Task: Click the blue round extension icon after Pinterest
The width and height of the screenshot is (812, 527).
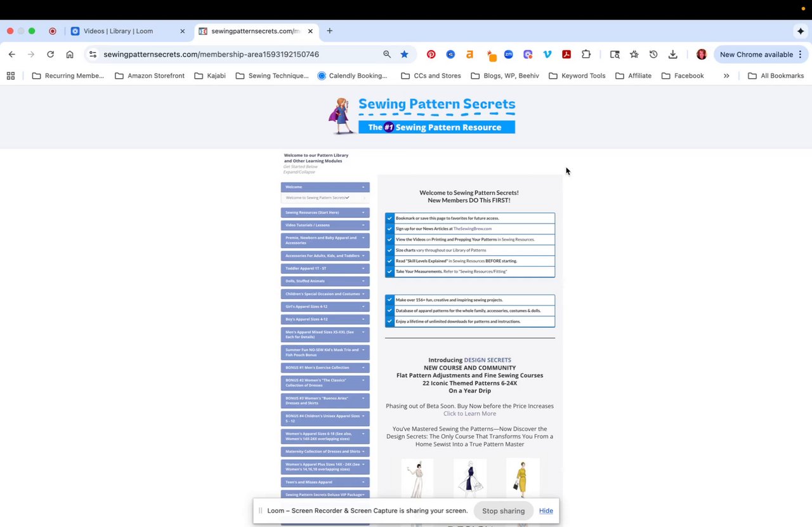Action: coord(450,55)
